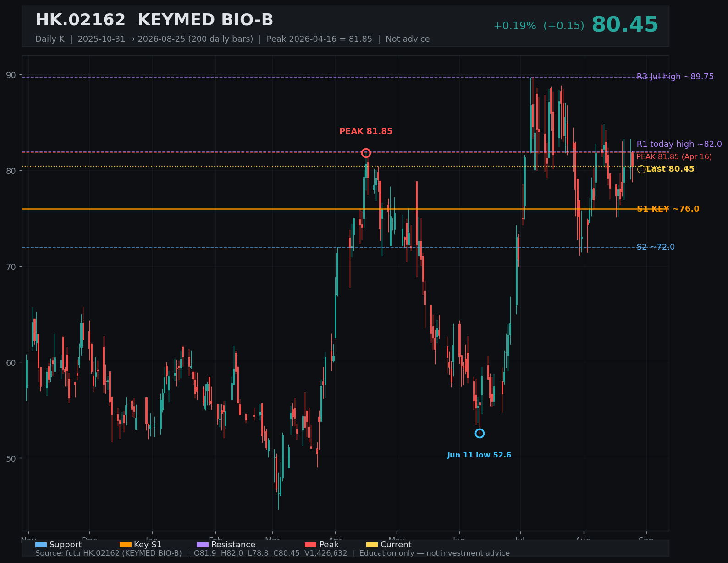Click the 'PEAK 81.85' label above the red marker
The width and height of the screenshot is (728, 563).
[366, 131]
